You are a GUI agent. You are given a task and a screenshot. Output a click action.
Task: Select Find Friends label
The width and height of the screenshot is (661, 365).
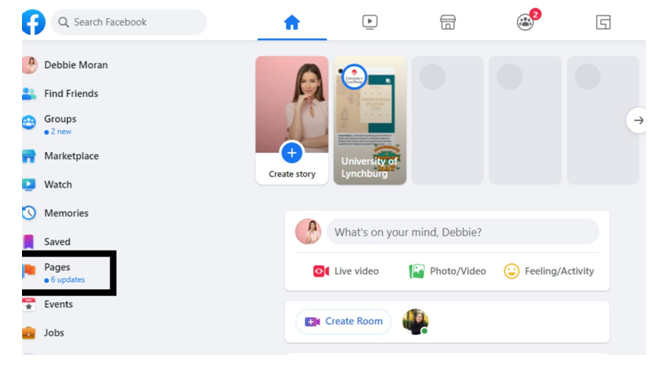coord(71,94)
